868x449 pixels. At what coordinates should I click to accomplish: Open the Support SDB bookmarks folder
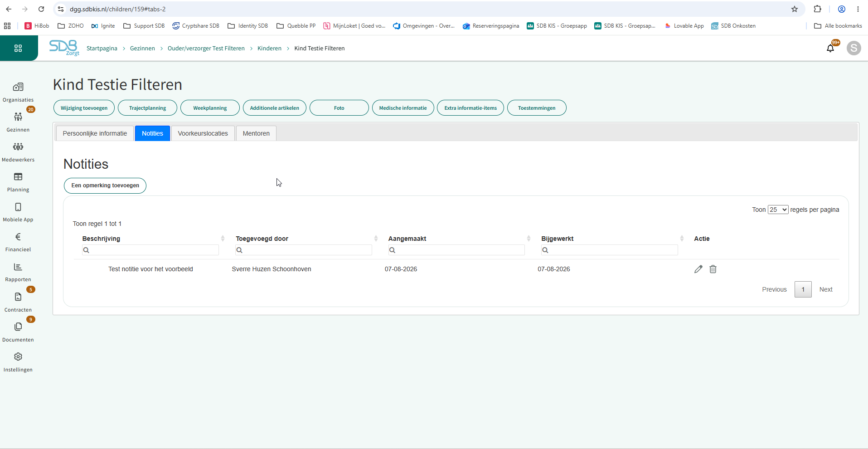144,26
